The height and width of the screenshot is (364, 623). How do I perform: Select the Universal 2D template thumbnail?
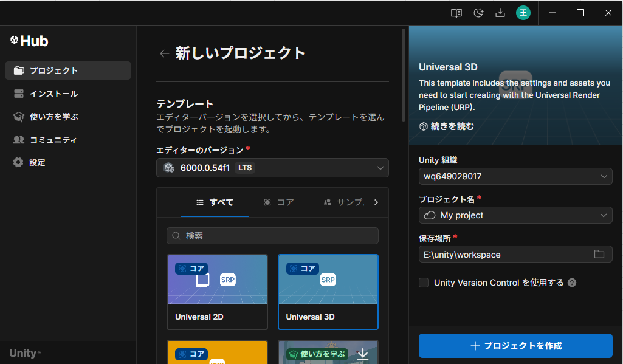click(218, 280)
